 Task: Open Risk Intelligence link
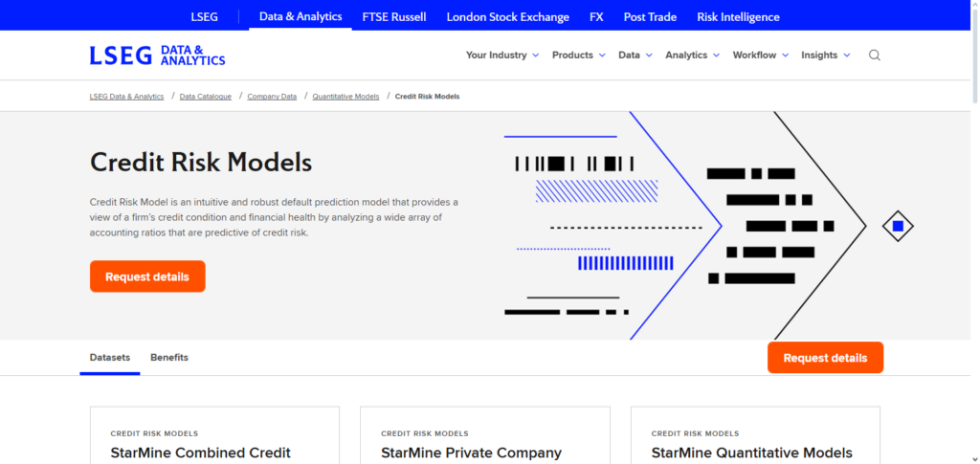pyautogui.click(x=738, y=17)
